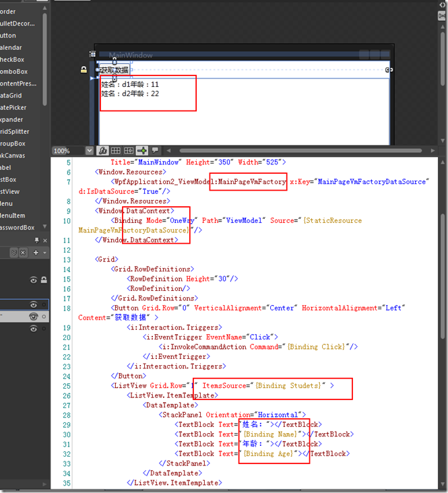
Task: Close the lower left panel with X
Action: [45, 240]
